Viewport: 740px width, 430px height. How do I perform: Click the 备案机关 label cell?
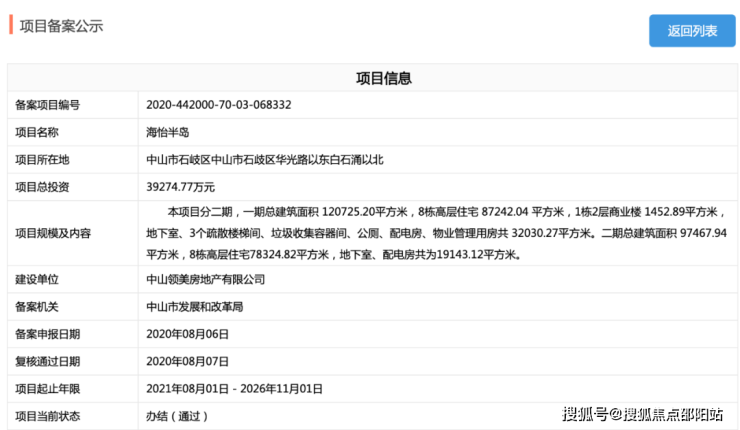[73, 307]
